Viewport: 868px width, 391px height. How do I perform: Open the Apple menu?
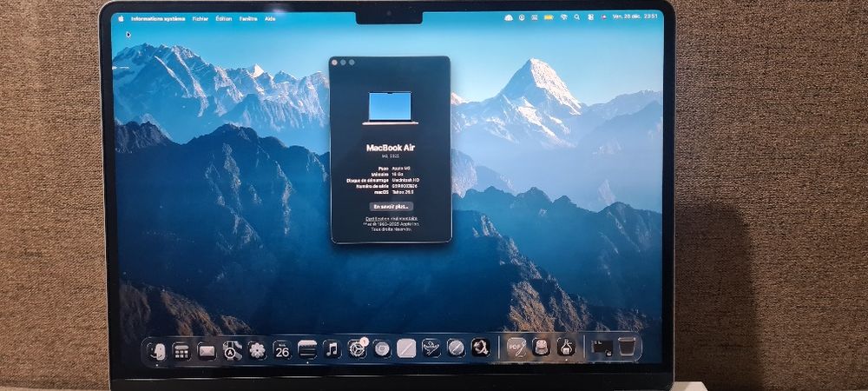[x=121, y=18]
